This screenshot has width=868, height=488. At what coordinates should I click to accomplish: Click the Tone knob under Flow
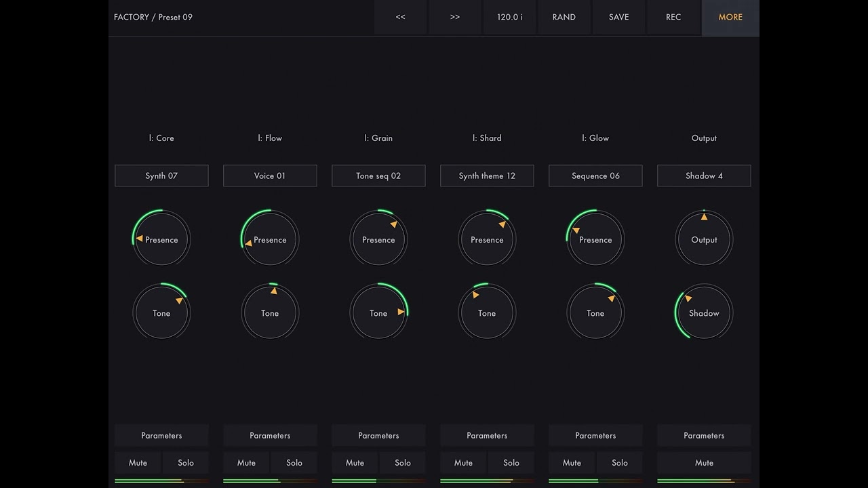(x=270, y=312)
